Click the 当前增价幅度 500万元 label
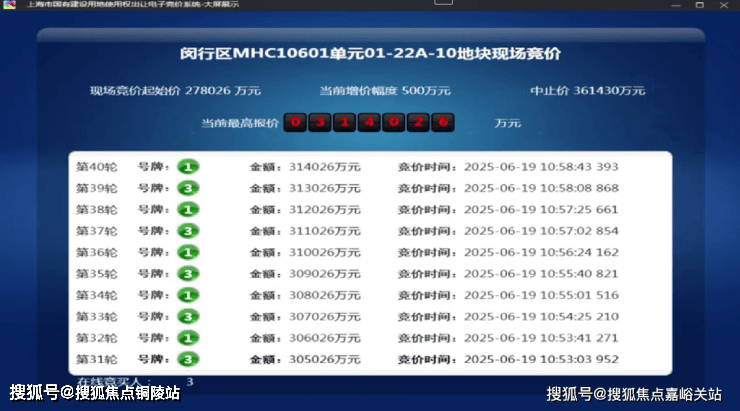Viewport: 740px width, 411px height. (x=385, y=91)
